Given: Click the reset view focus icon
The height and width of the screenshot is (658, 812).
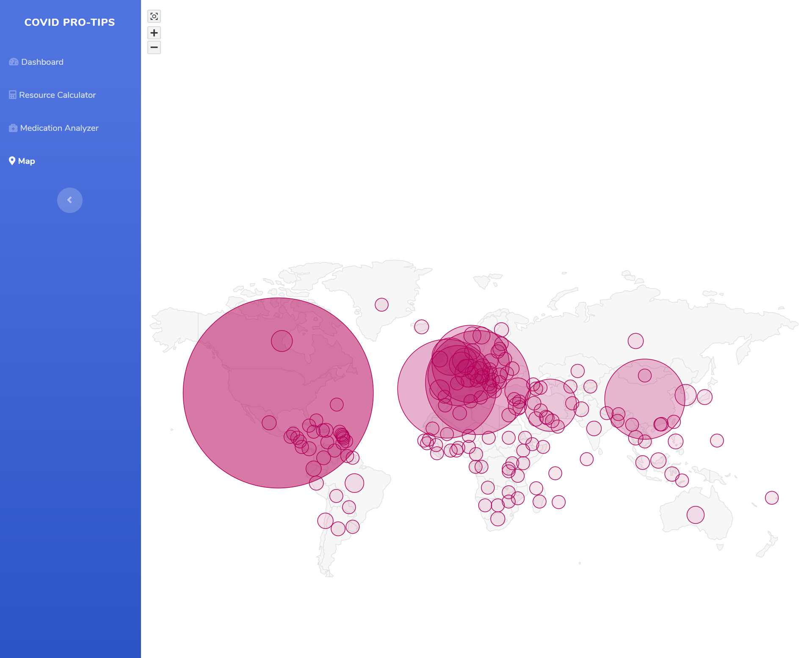Looking at the screenshot, I should coord(154,17).
